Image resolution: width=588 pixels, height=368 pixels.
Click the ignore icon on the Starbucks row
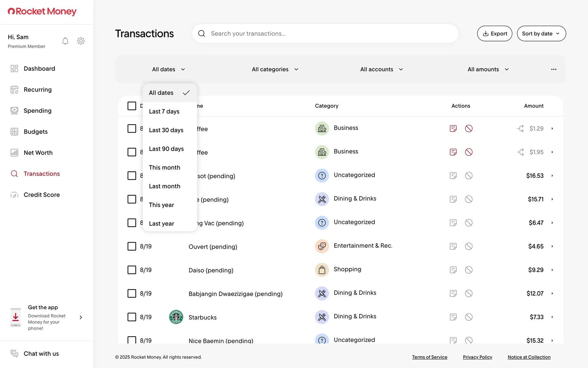click(469, 317)
